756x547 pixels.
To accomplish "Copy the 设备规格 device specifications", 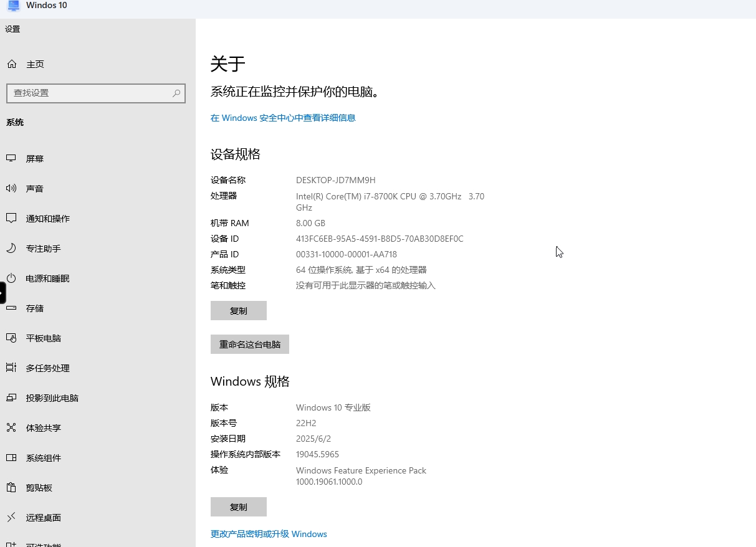I will coord(238,310).
